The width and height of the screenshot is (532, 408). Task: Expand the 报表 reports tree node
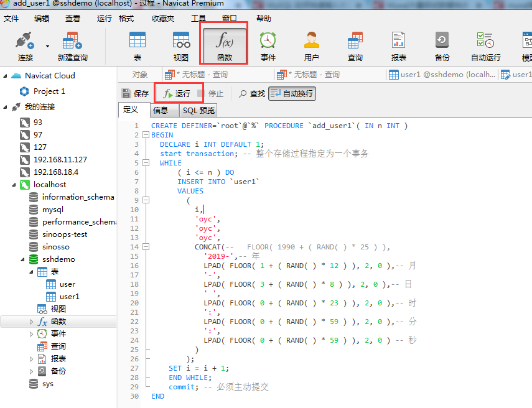click(x=31, y=359)
